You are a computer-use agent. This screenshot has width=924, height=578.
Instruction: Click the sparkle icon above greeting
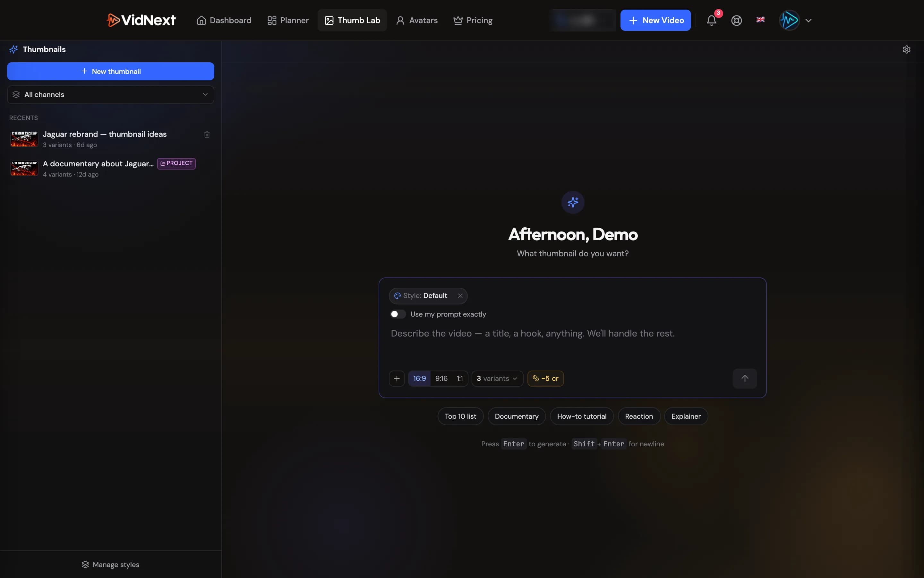tap(573, 202)
